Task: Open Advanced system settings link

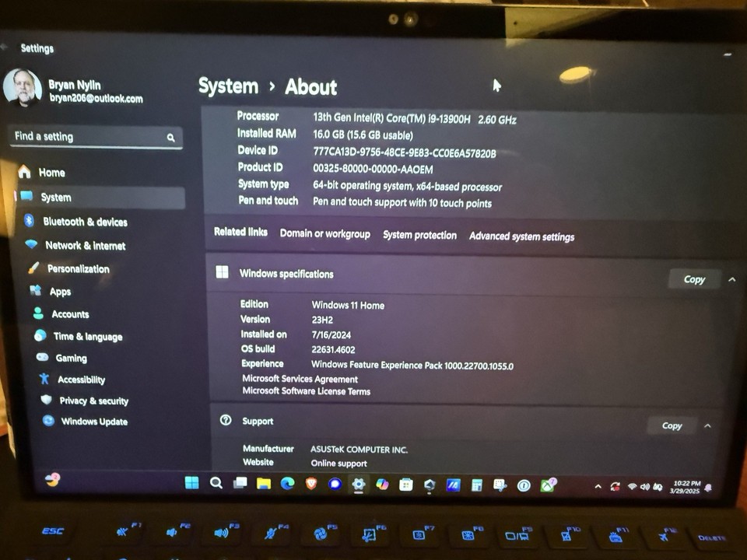Action: [521, 236]
